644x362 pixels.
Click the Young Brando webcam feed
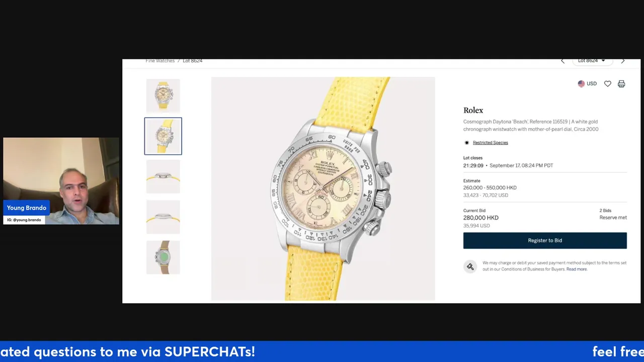[61, 181]
